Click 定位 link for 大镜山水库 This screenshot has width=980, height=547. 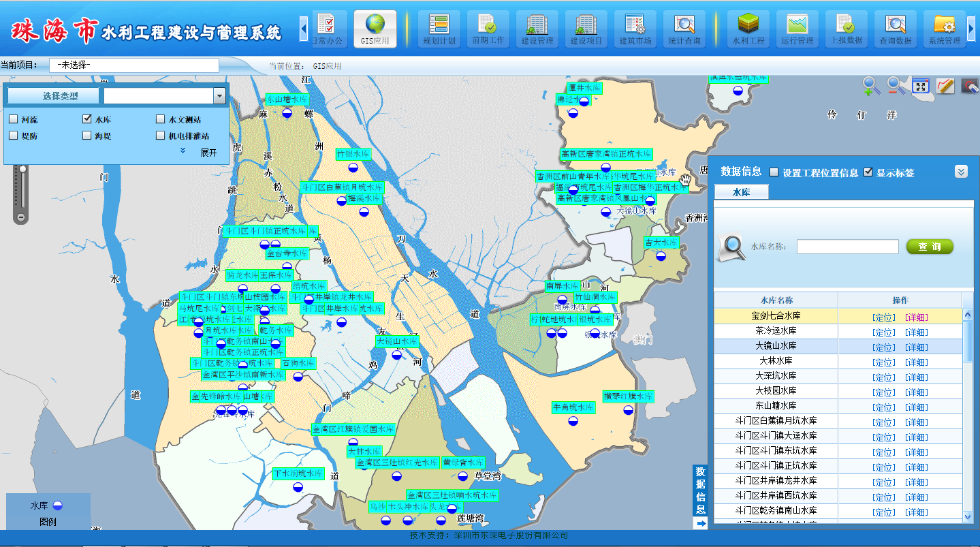coord(883,347)
